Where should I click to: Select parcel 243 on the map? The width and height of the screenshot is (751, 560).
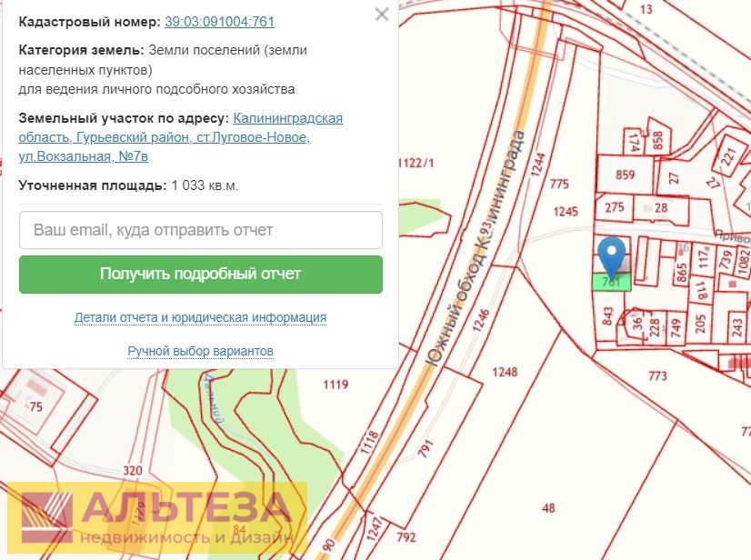click(x=737, y=327)
